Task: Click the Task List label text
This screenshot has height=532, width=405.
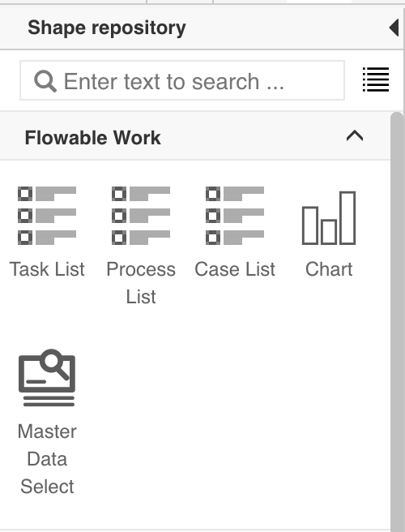Action: tap(47, 269)
